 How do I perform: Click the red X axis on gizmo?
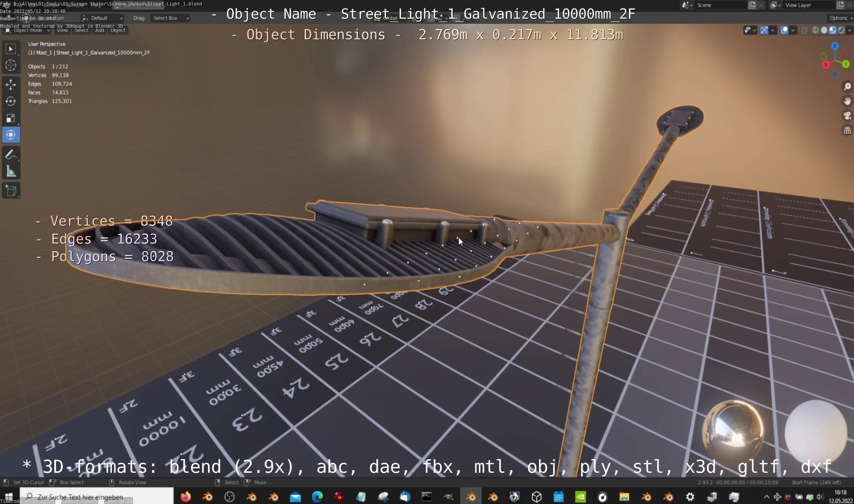tap(826, 65)
